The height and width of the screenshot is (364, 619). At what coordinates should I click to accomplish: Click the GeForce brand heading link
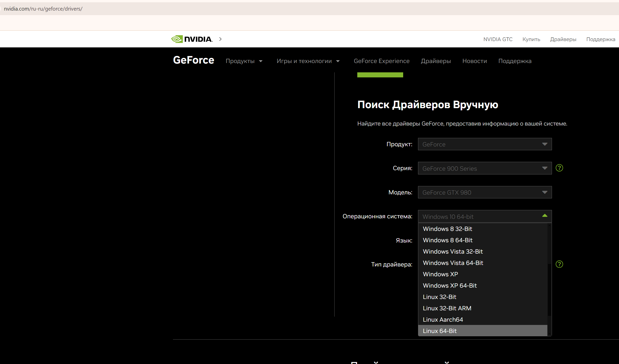193,60
